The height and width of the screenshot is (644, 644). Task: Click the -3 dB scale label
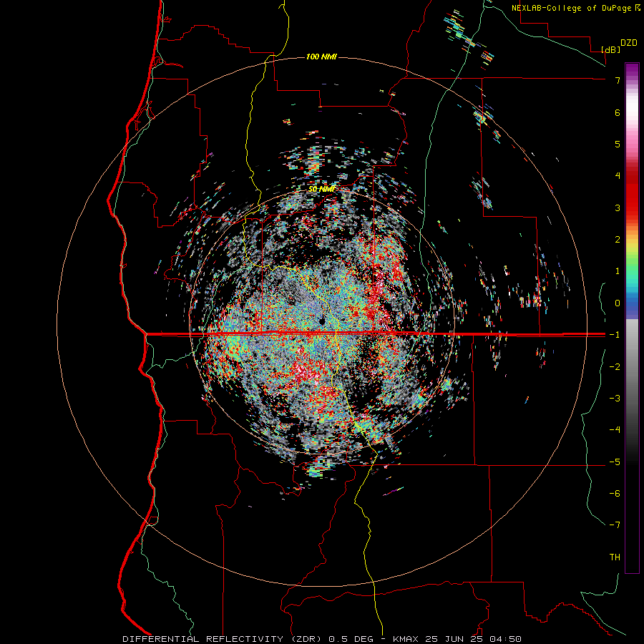(615, 399)
